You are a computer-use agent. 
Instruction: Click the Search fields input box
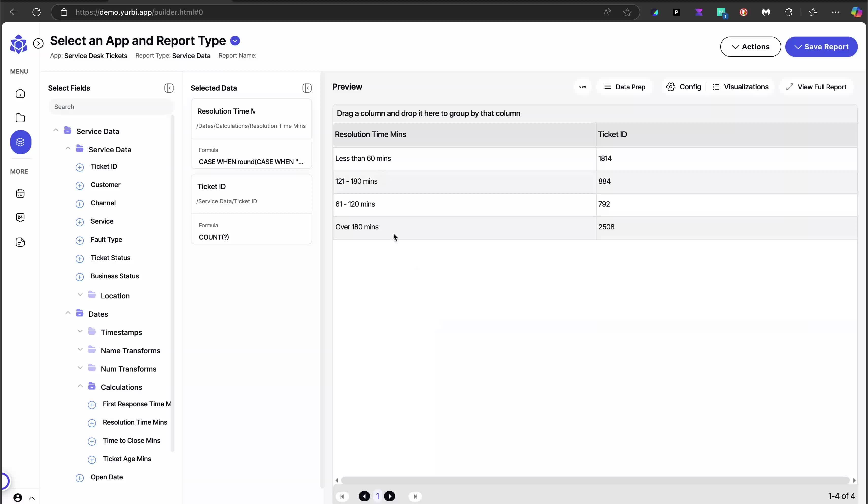coord(111,107)
